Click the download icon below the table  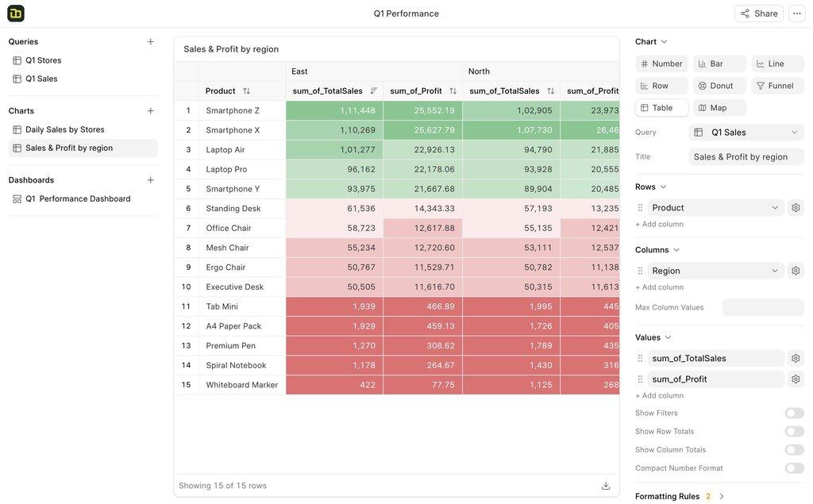(606, 486)
